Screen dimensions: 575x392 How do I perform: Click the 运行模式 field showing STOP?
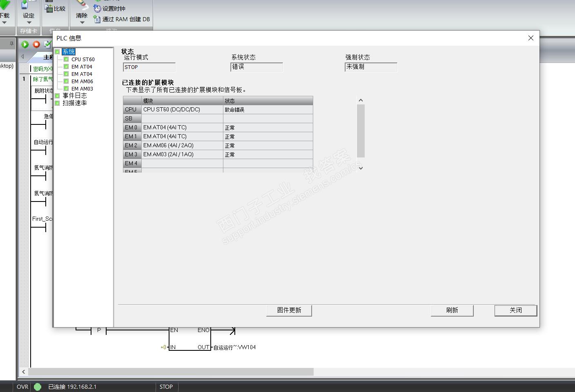point(149,67)
